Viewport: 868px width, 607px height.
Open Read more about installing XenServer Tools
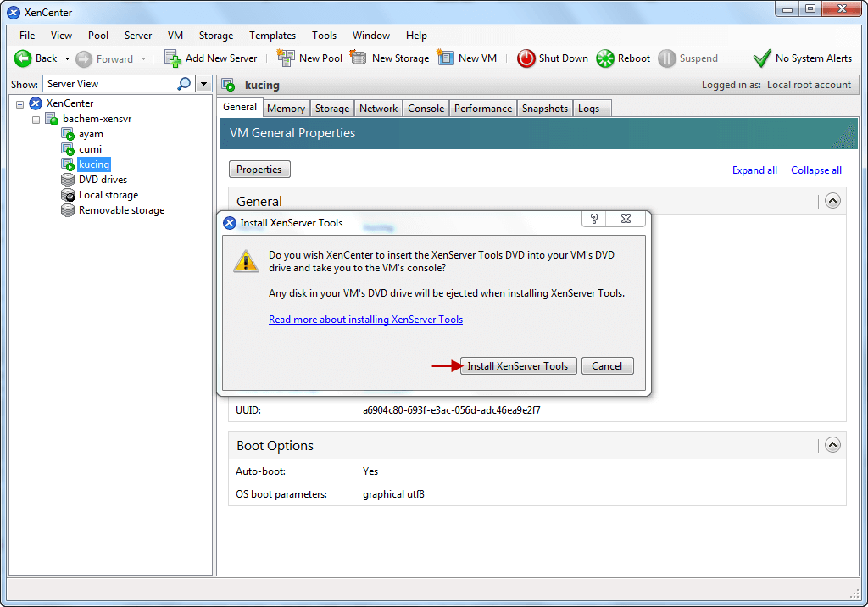[x=366, y=320]
